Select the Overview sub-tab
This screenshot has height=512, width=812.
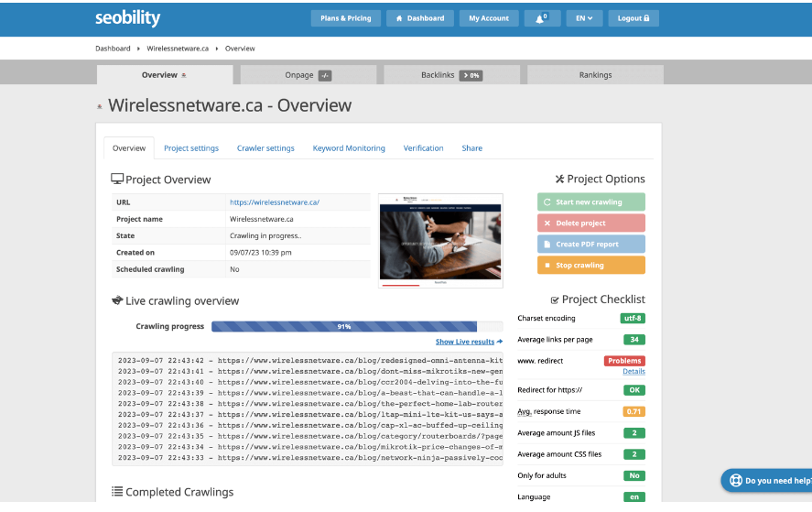click(129, 148)
